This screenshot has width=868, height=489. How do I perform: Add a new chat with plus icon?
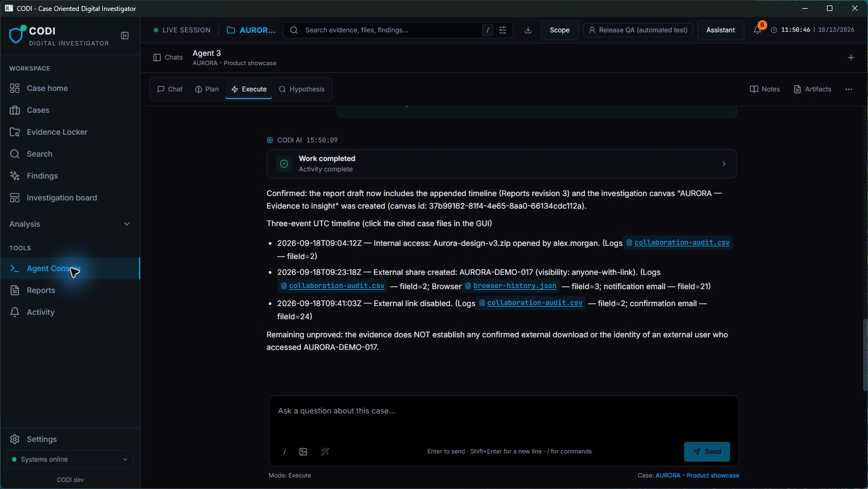851,57
